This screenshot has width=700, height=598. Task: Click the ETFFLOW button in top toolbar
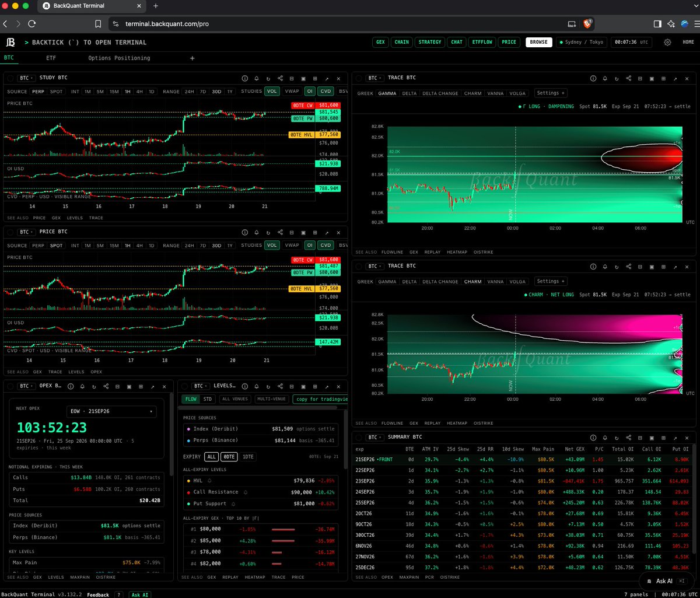pyautogui.click(x=482, y=42)
